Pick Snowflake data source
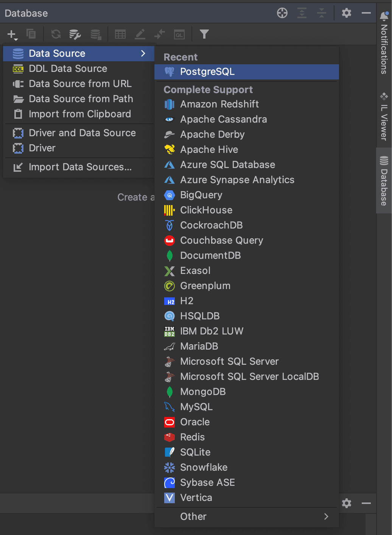 point(247,467)
